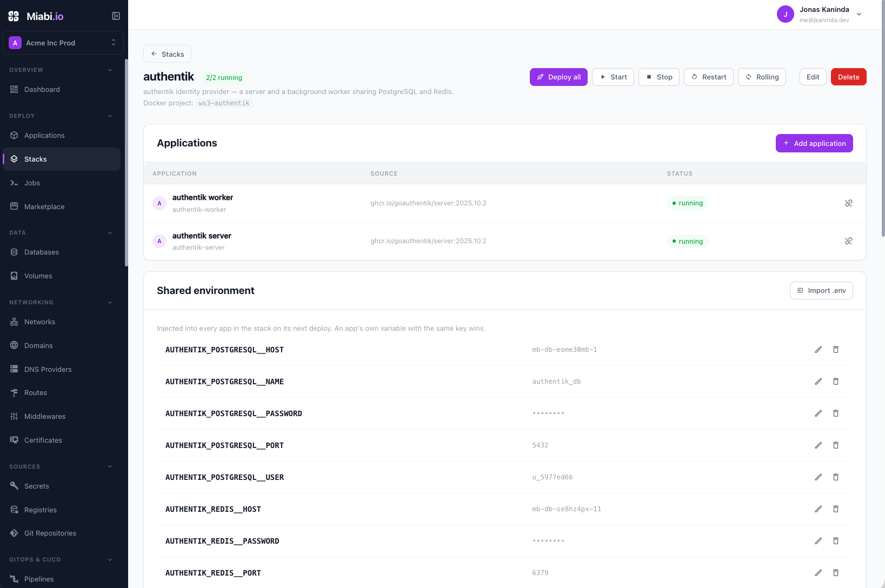885x588 pixels.
Task: Open Secrets in sidebar
Action: (62, 486)
